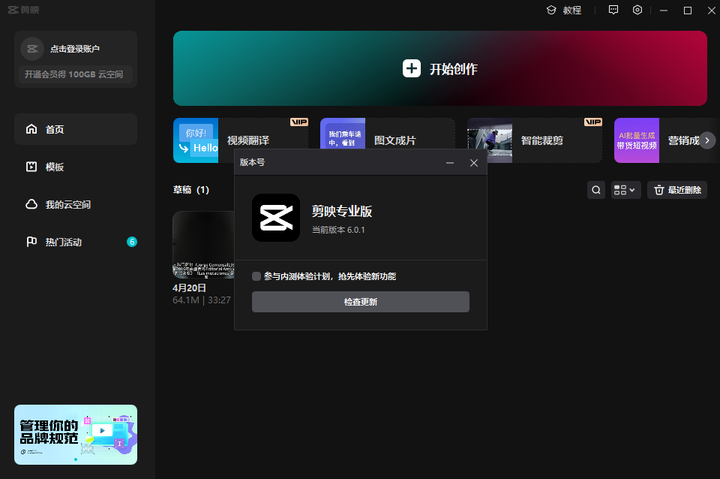Click the flag icon for 热门活动
Screen dimensions: 720x479
(31, 242)
